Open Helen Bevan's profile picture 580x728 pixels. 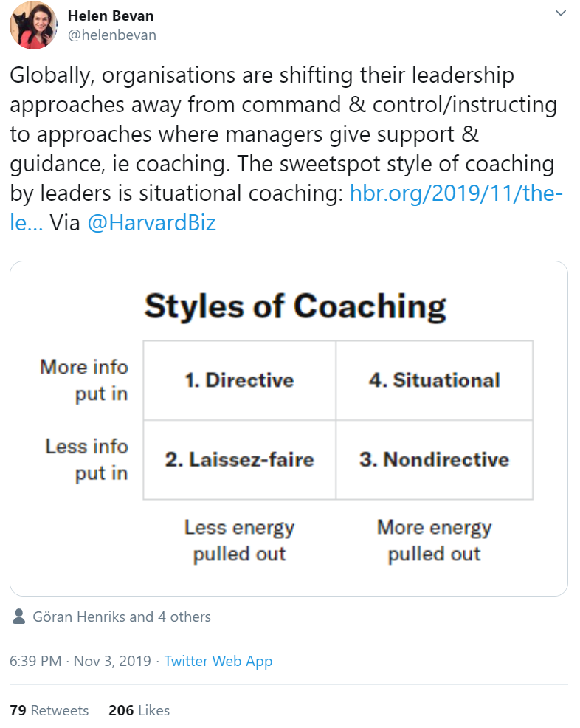point(33,25)
